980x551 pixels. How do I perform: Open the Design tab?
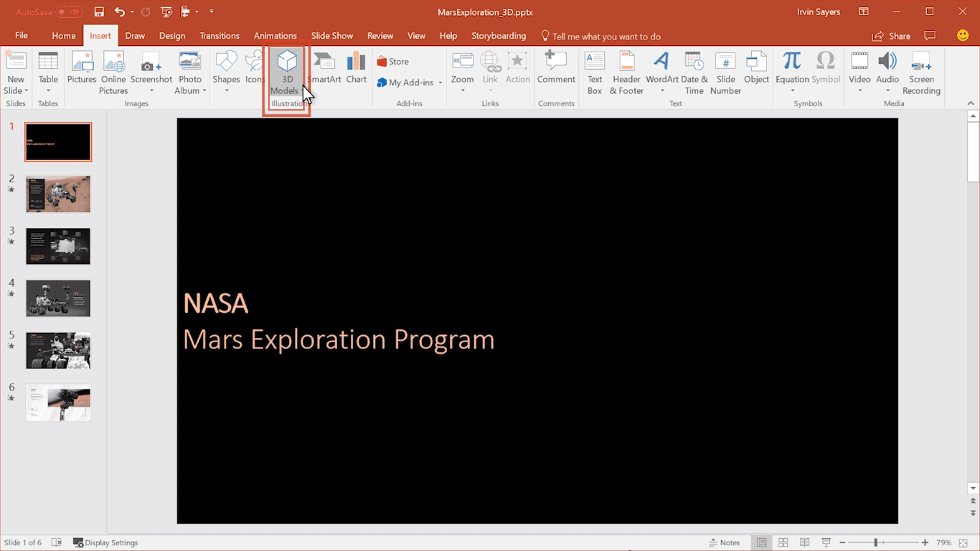(x=172, y=36)
